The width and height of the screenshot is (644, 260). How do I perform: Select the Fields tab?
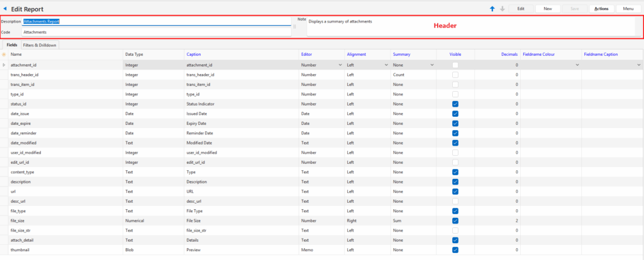(11, 45)
